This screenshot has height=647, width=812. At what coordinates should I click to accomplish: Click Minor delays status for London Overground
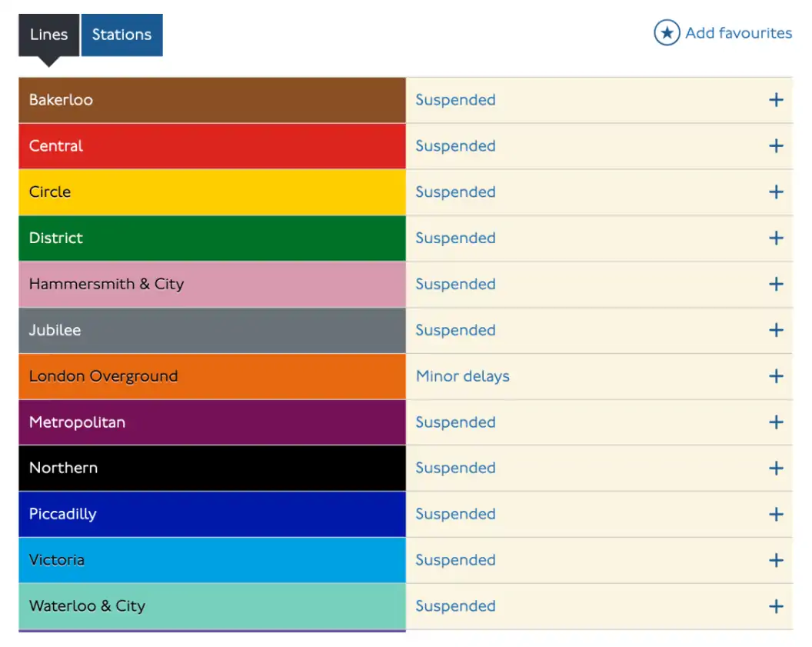pos(462,377)
